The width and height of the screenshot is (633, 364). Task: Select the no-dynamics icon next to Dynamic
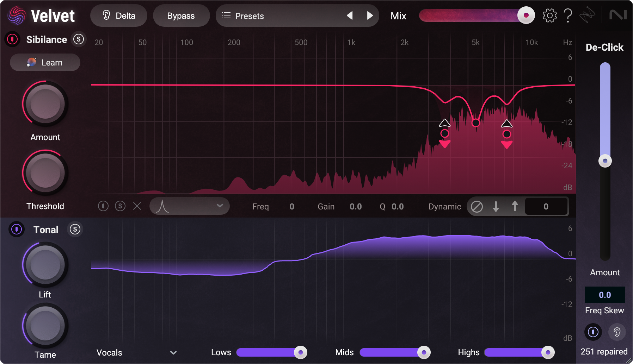[x=477, y=206]
